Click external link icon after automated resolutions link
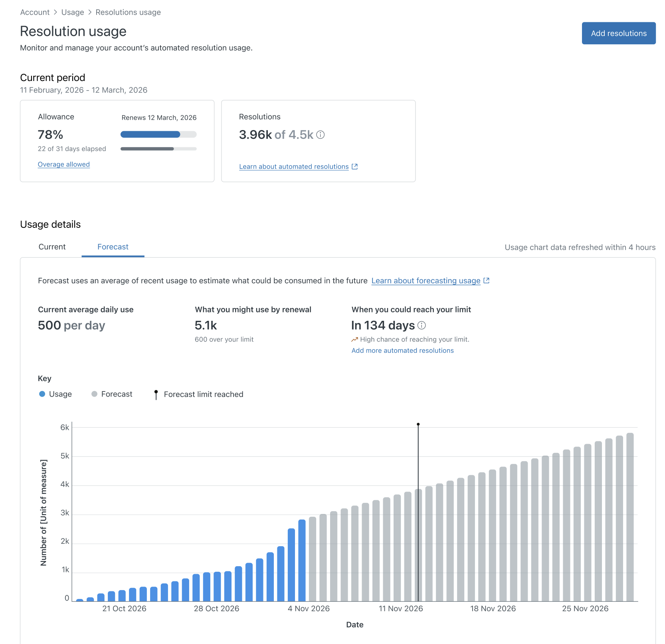This screenshot has height=644, width=665. [354, 167]
